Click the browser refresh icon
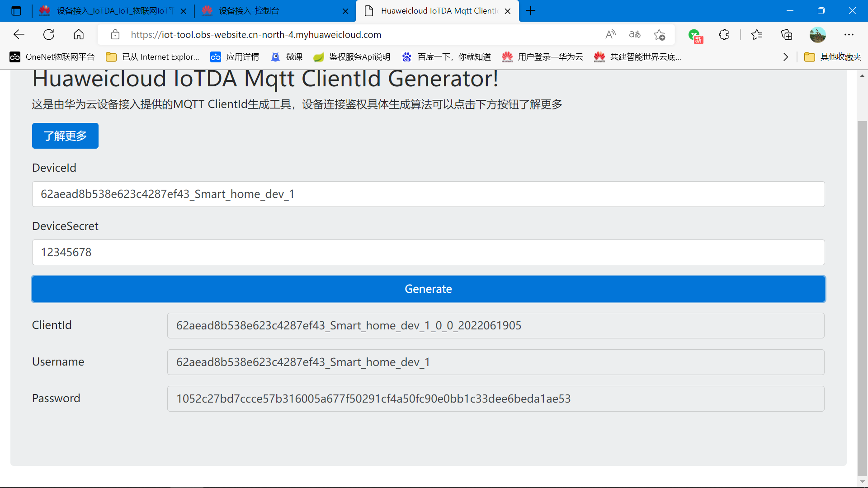The height and width of the screenshot is (488, 868). (x=49, y=34)
